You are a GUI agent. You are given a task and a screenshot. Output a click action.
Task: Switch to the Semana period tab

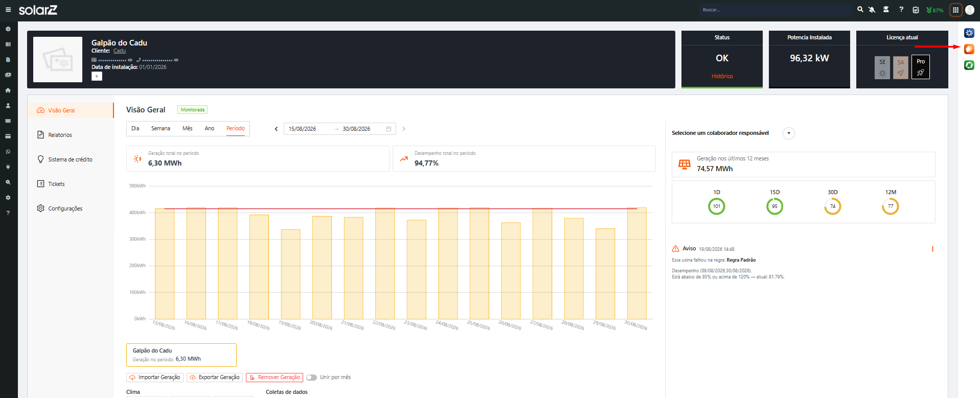point(161,128)
